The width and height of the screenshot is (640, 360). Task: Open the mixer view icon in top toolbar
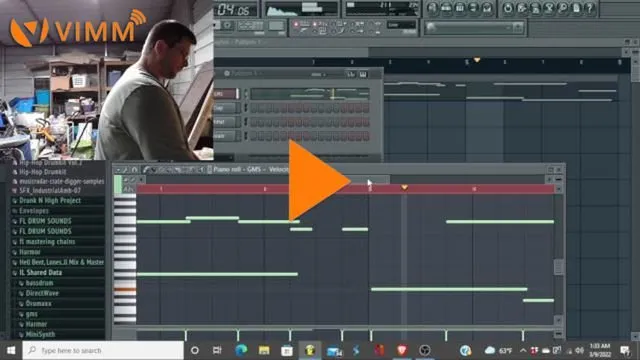coord(487,8)
